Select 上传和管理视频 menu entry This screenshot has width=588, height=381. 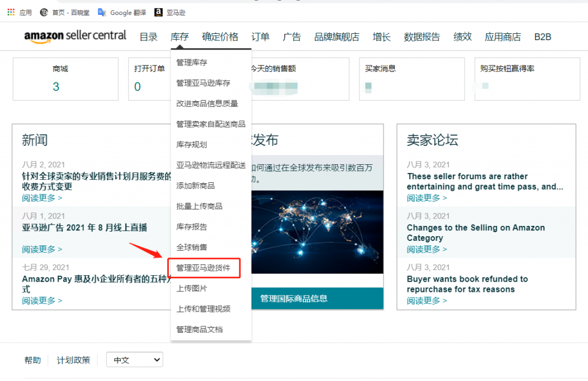(203, 309)
